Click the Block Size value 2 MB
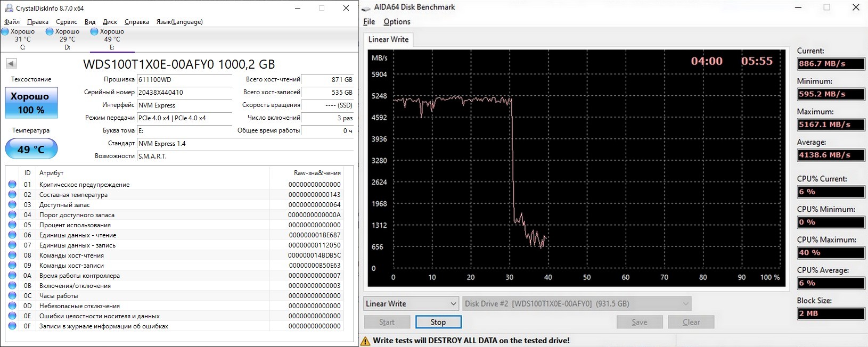Image resolution: width=868 pixels, height=347 pixels. 831,313
